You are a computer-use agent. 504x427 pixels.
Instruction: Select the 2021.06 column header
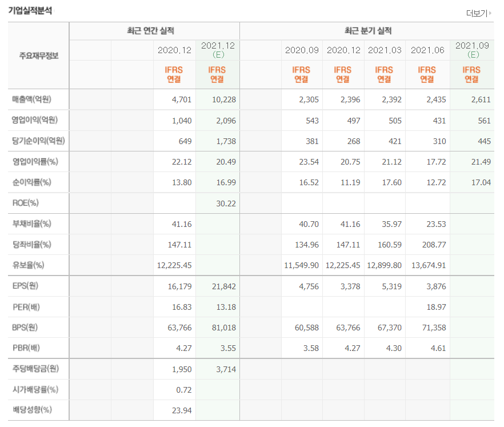point(427,50)
